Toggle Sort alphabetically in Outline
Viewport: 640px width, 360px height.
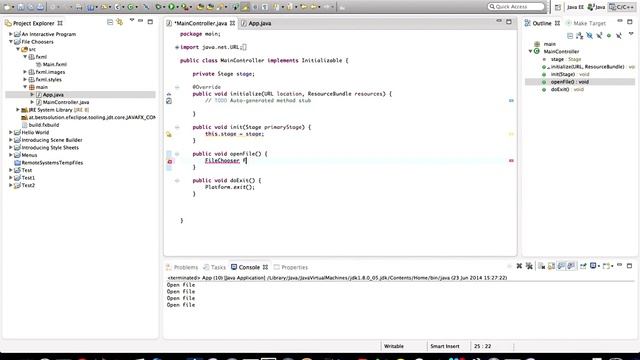pyautogui.click(x=580, y=36)
